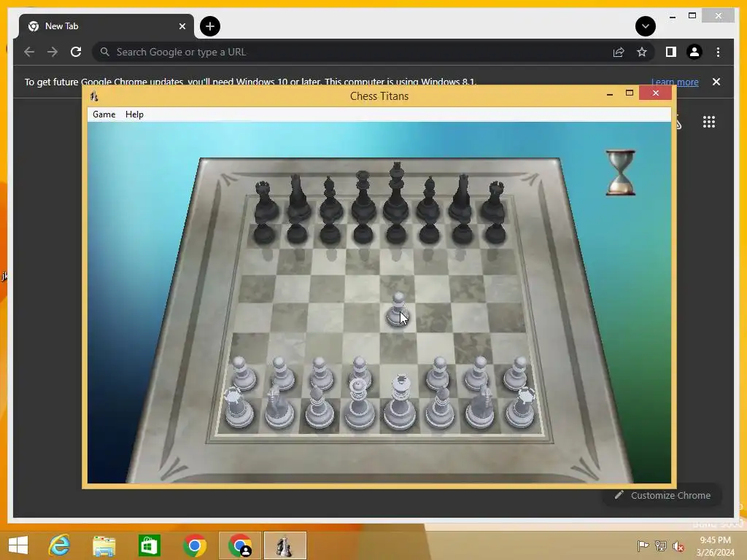Dismiss the Chrome update infobar
This screenshot has width=747, height=560.
pos(716,82)
